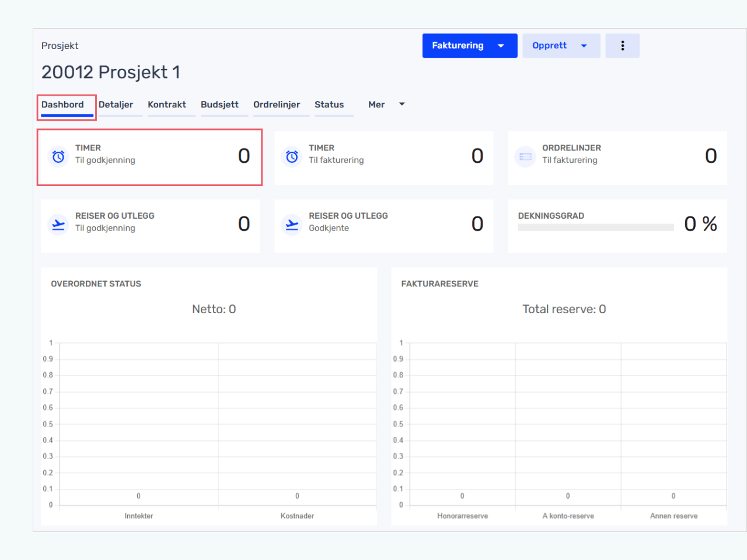Expand the Fakturering dropdown arrow

(501, 45)
